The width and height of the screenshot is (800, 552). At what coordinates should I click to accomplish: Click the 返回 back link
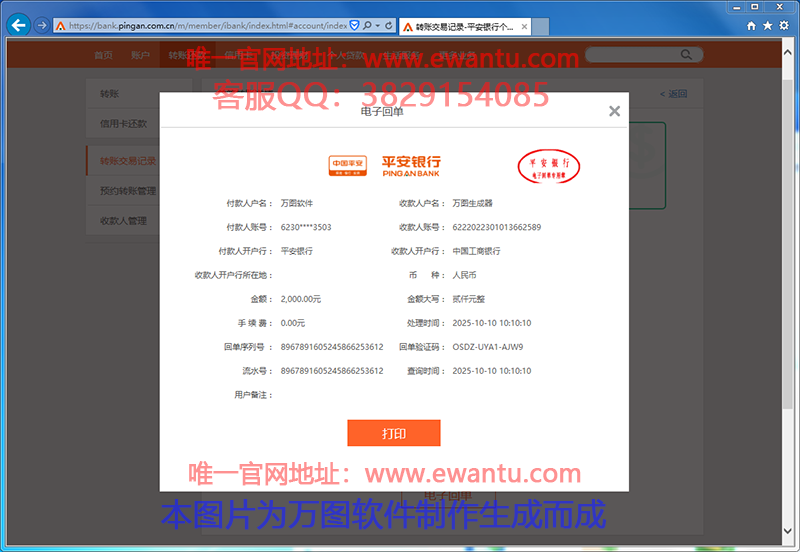click(673, 93)
